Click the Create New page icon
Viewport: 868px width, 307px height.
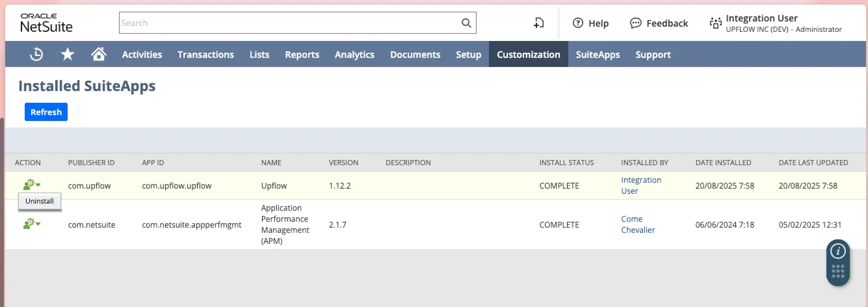538,23
